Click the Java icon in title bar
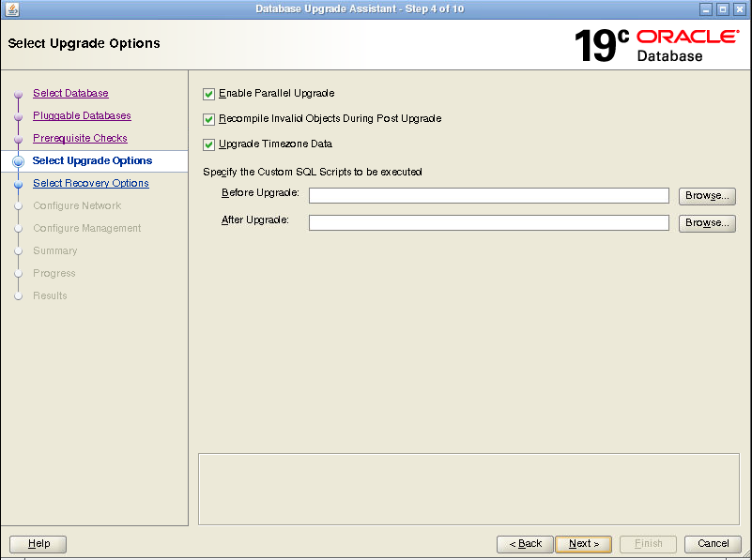Image resolution: width=752 pixels, height=560 pixels. click(x=10, y=9)
